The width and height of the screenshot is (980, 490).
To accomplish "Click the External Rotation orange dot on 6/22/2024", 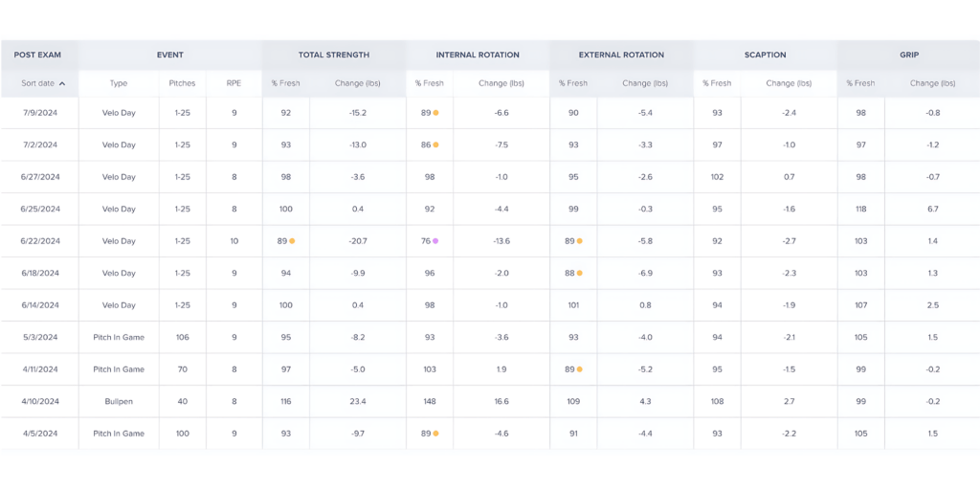I will [579, 241].
